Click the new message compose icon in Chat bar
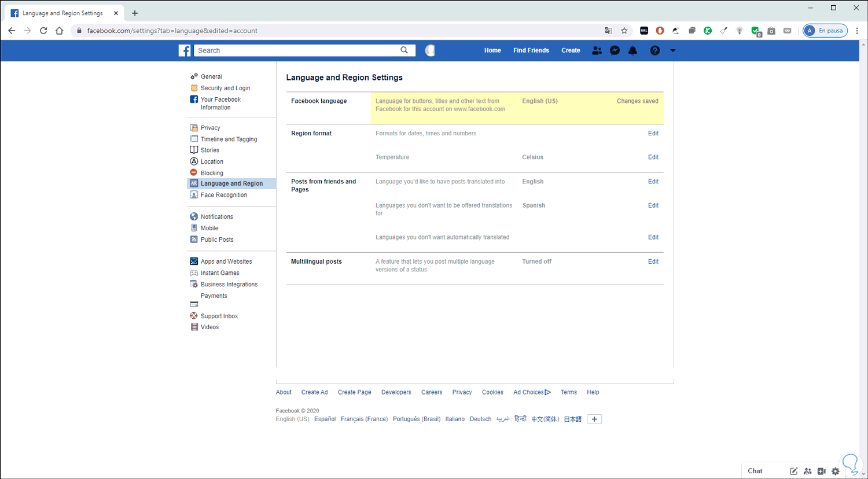This screenshot has height=479, width=868. click(x=793, y=471)
